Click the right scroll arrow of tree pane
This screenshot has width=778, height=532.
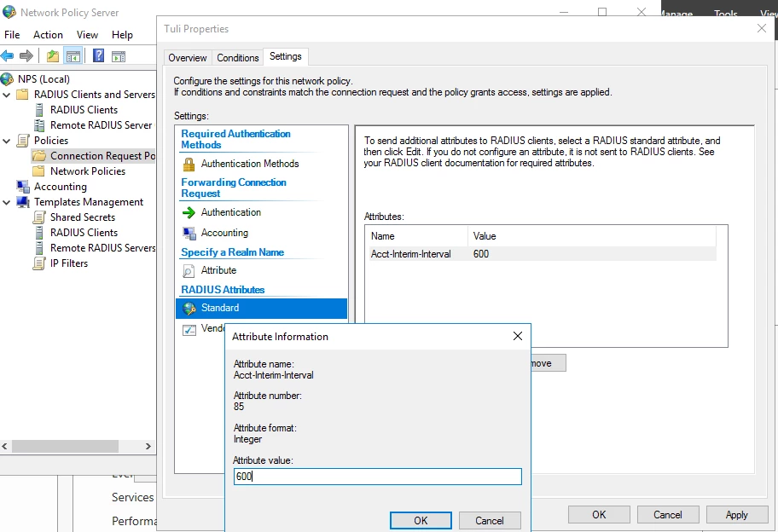pos(148,446)
